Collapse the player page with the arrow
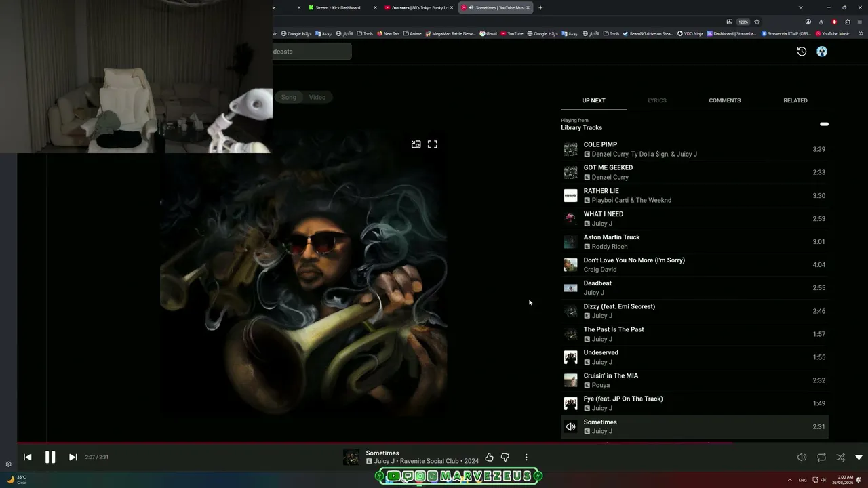The width and height of the screenshot is (868, 488). click(x=859, y=457)
